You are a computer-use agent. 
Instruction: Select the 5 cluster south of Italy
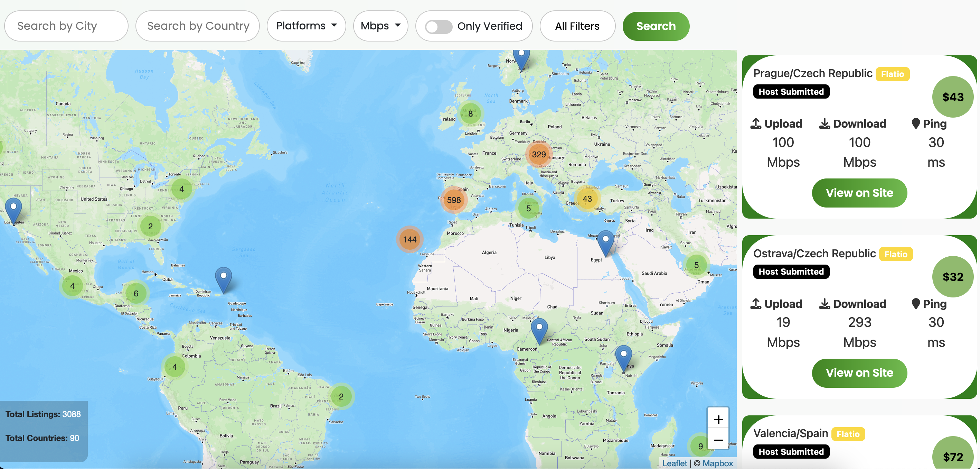528,208
